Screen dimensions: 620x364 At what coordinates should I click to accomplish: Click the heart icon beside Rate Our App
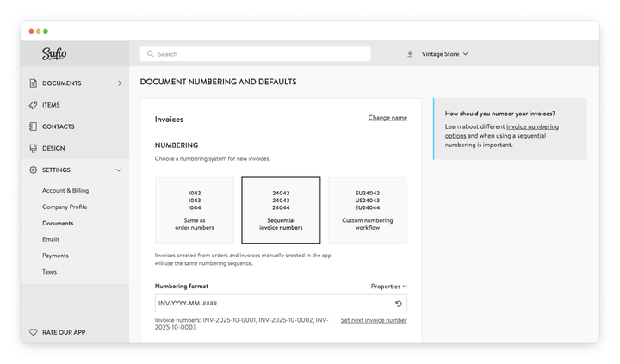(x=34, y=332)
